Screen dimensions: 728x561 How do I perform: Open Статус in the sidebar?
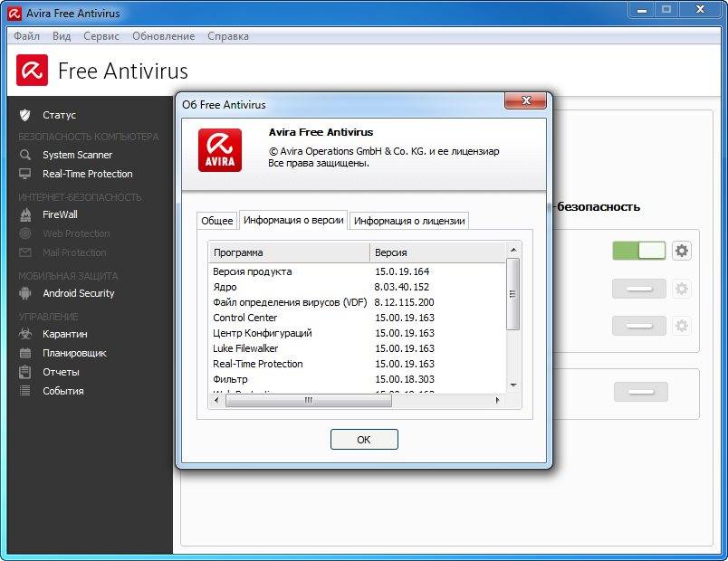[59, 115]
